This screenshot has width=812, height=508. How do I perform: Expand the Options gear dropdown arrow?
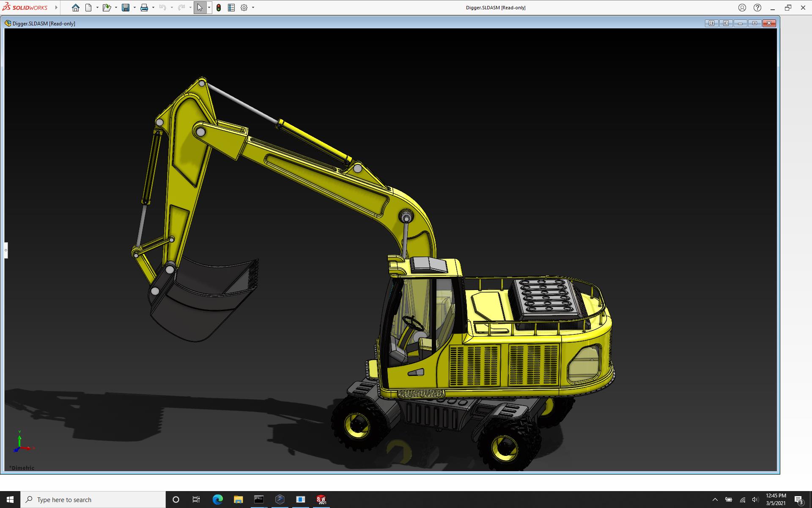click(x=253, y=8)
